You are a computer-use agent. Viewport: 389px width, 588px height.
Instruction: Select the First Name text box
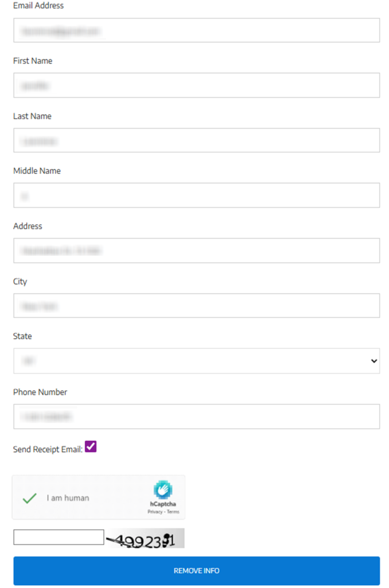(196, 85)
